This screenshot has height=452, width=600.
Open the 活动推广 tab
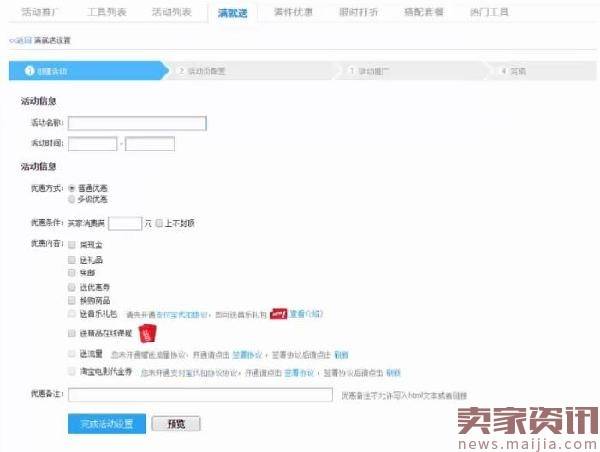pyautogui.click(x=39, y=12)
